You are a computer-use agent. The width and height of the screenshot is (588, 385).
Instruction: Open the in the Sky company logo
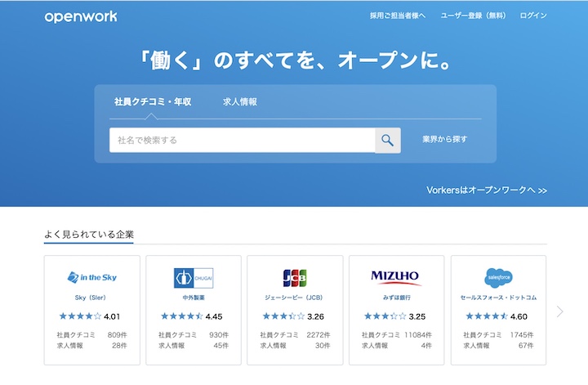(92, 277)
